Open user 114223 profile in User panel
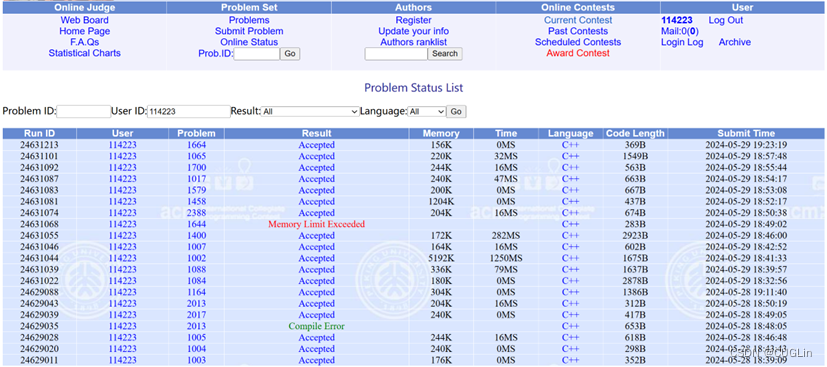The image size is (827, 367). 677,20
